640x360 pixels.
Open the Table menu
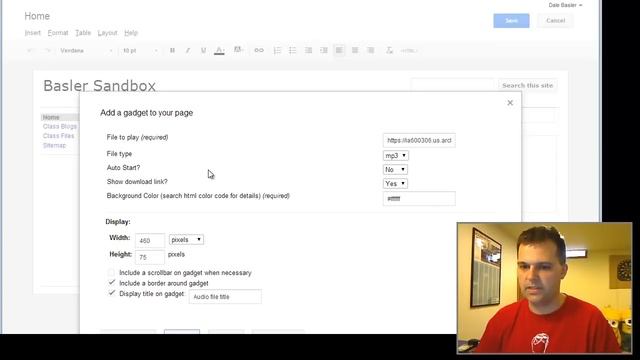coord(83,33)
